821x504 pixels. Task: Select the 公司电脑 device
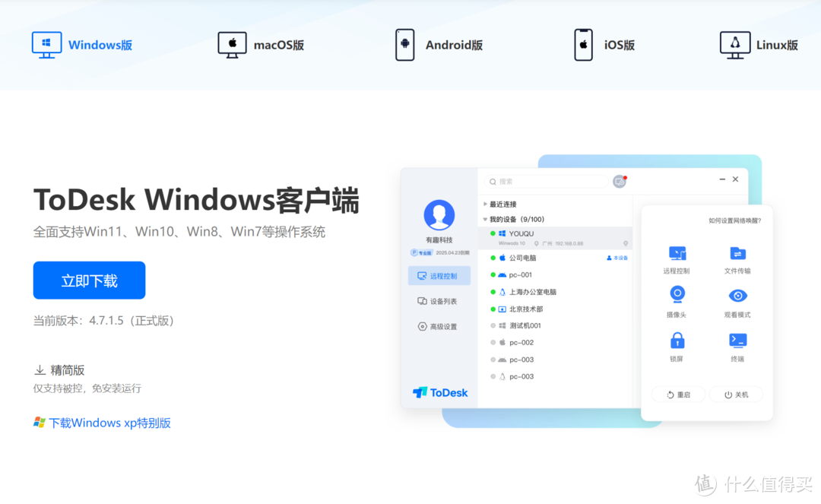click(x=555, y=258)
